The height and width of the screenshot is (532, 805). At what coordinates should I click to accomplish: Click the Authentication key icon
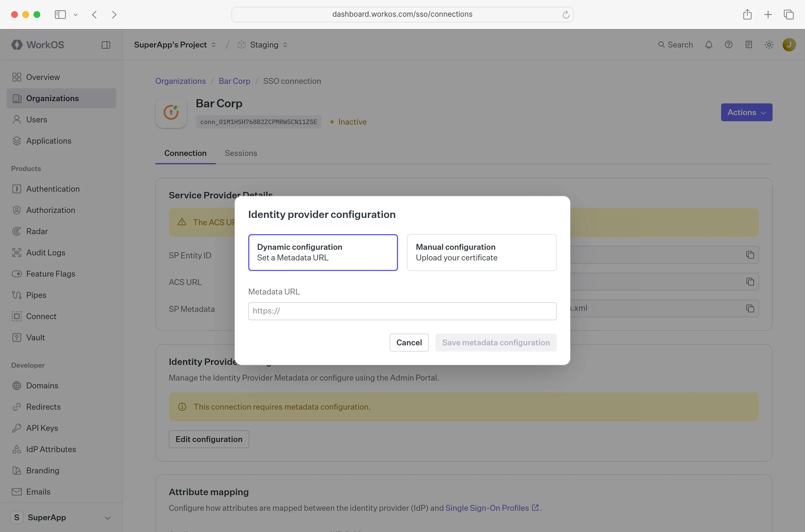pyautogui.click(x=16, y=189)
